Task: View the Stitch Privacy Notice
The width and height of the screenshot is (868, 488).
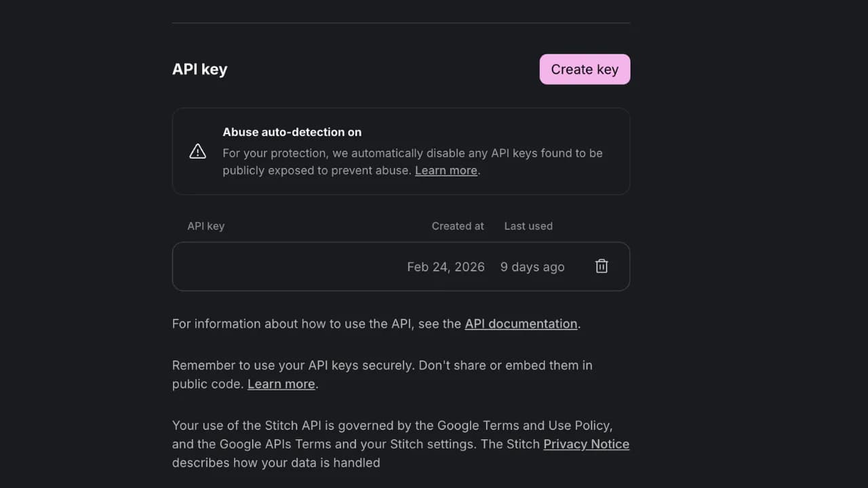Action: point(586,444)
